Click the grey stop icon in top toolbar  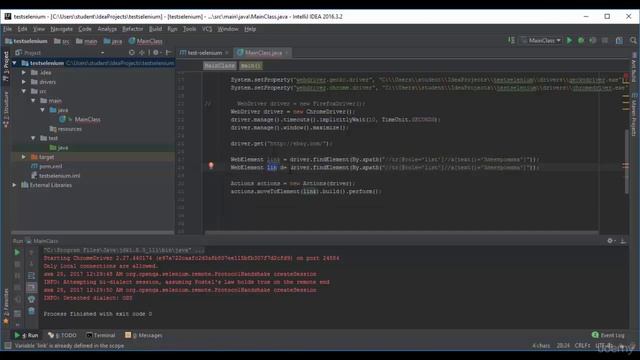[x=605, y=40]
